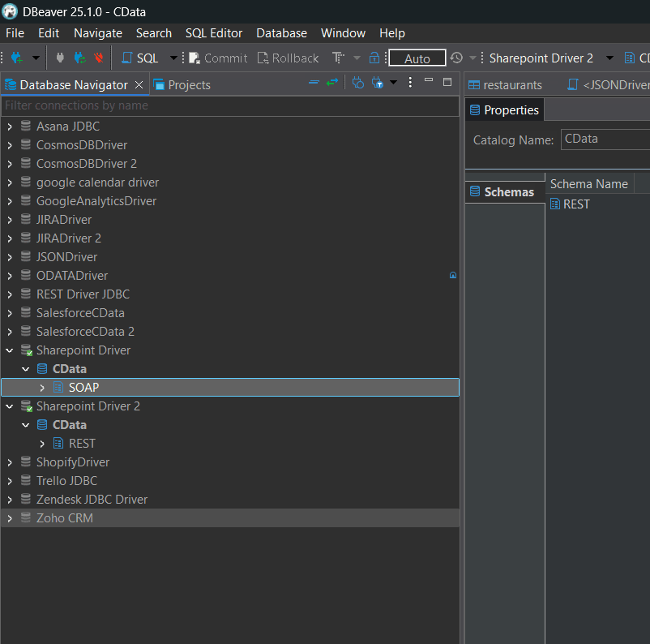Toggle show system objects (plug with circle icon)
This screenshot has height=644, width=650.
tap(357, 84)
